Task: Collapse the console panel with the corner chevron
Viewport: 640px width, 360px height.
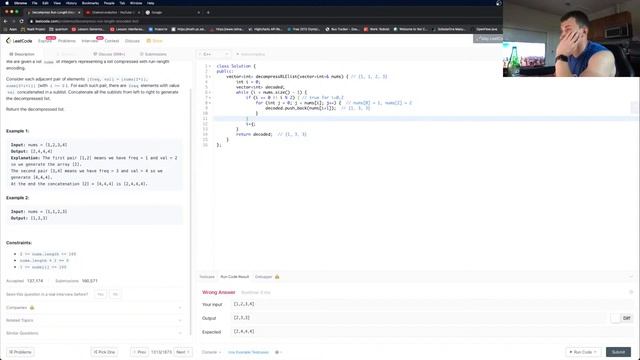Action: pyautogui.click(x=631, y=277)
